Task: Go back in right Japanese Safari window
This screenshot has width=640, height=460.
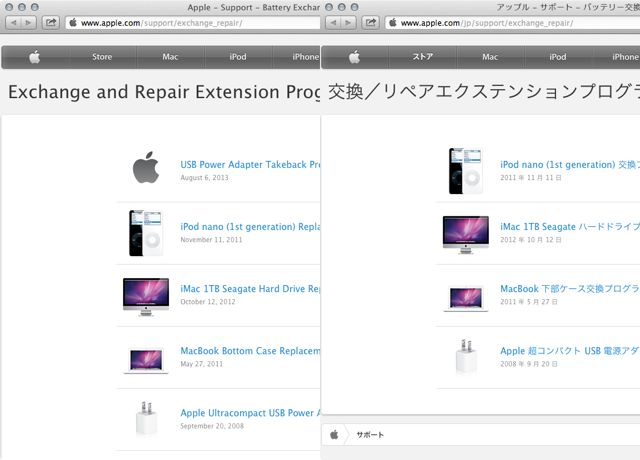Action: [x=333, y=22]
